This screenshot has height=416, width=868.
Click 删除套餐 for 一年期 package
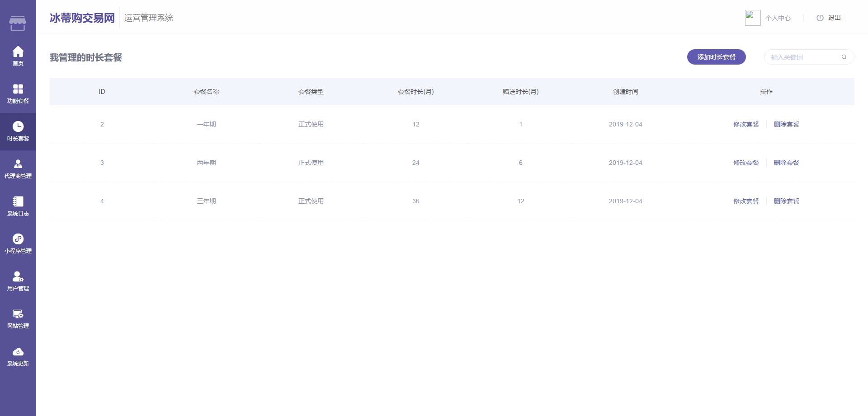click(786, 124)
